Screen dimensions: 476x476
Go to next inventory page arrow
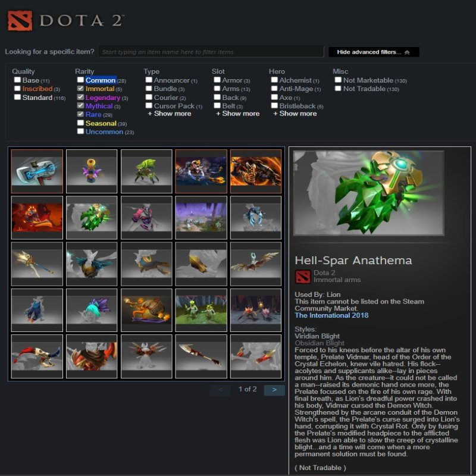point(274,390)
